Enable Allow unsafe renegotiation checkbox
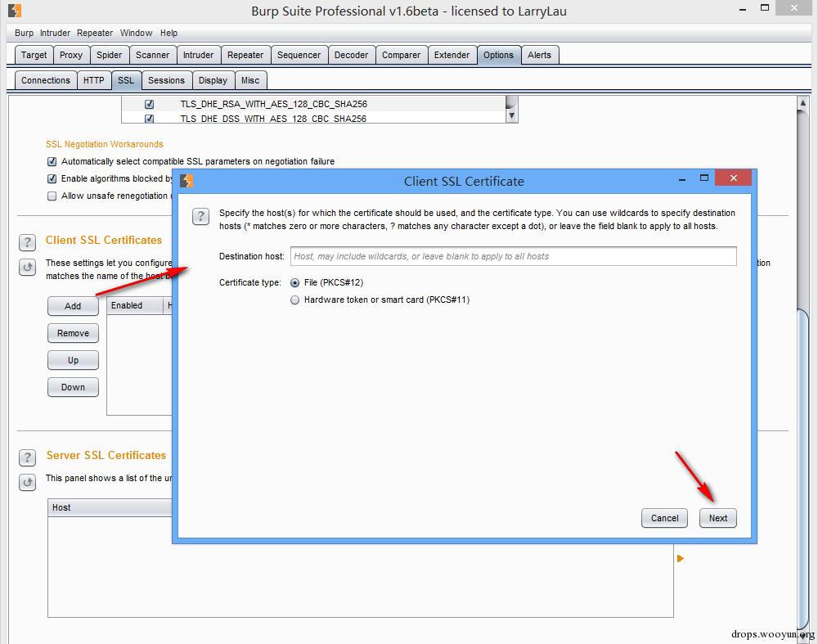The width and height of the screenshot is (818, 644). point(52,196)
